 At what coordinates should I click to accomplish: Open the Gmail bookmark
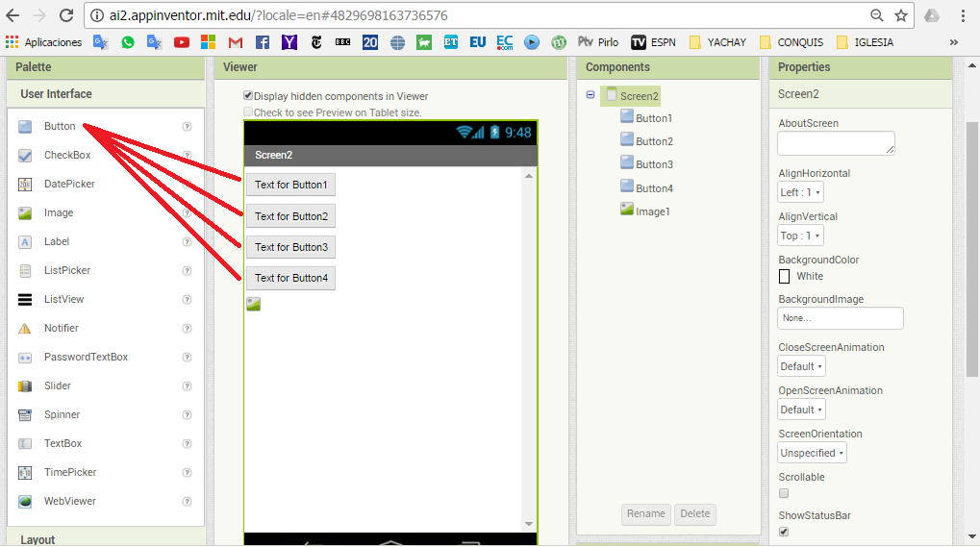[235, 42]
